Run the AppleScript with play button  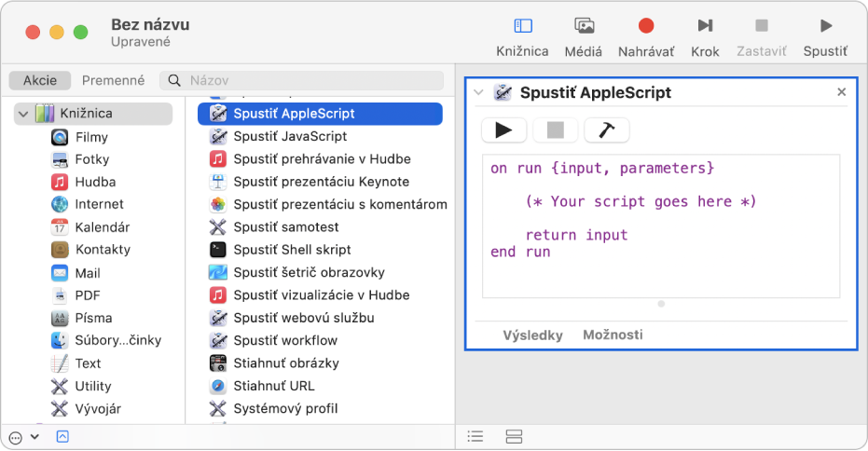[503, 130]
